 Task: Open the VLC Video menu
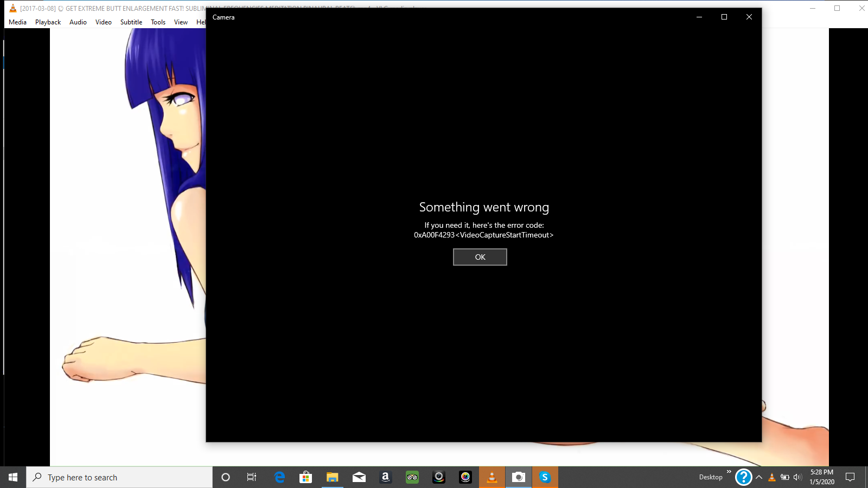pyautogui.click(x=103, y=22)
